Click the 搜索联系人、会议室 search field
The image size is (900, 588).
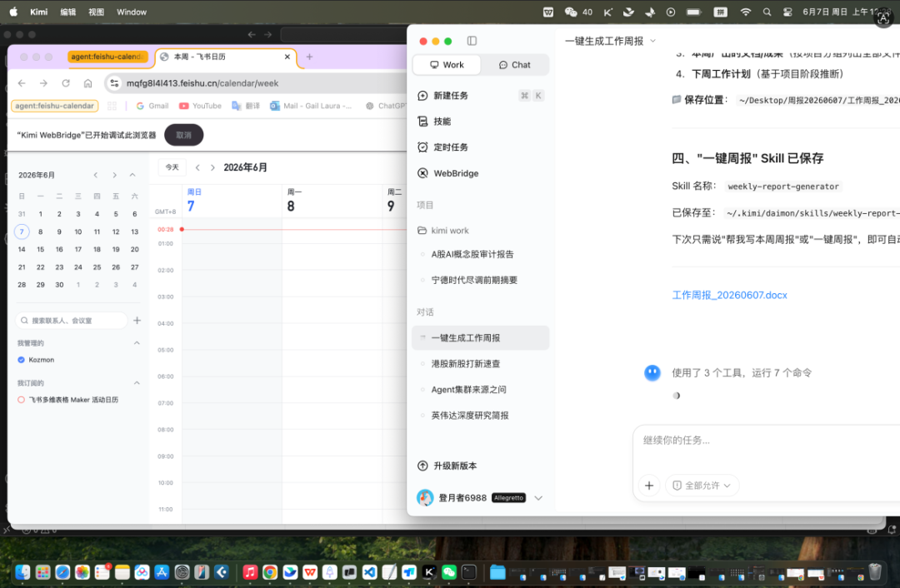click(x=72, y=320)
